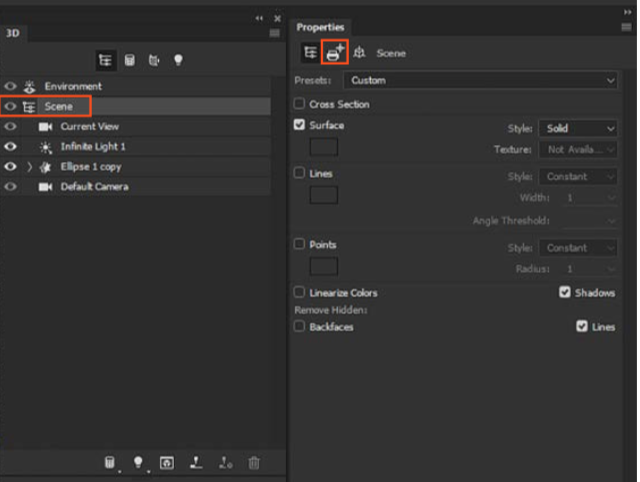Enable the Cross Section checkbox
This screenshot has width=640, height=482.
(x=300, y=104)
